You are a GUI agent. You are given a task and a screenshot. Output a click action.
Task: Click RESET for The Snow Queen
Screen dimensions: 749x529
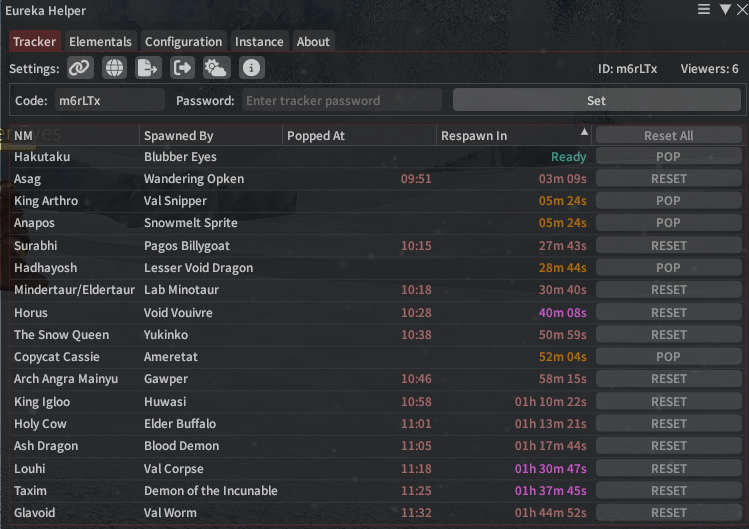point(668,335)
